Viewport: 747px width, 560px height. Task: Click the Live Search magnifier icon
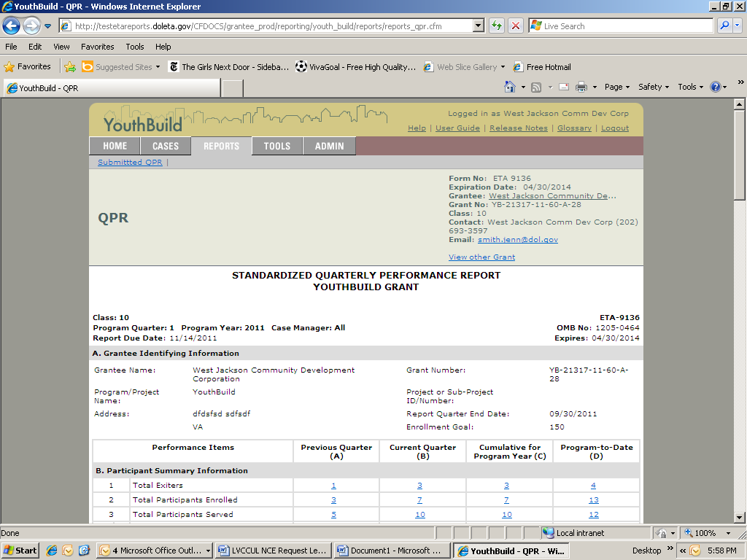(x=724, y=26)
